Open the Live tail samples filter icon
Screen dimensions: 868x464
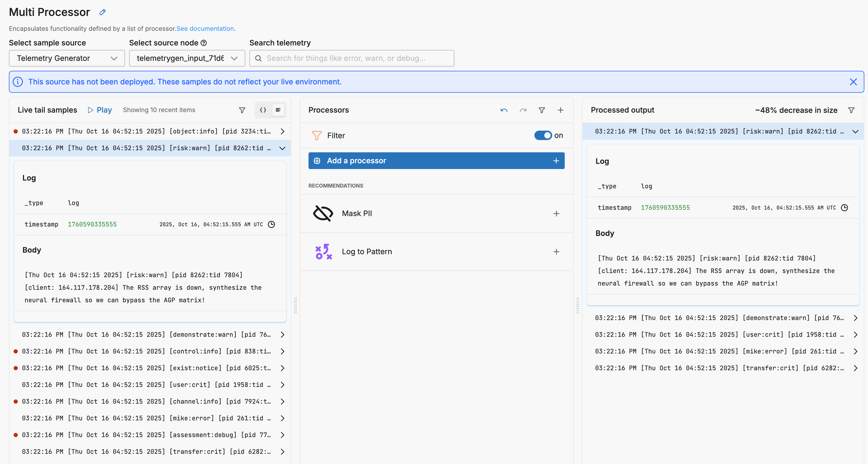click(x=242, y=110)
